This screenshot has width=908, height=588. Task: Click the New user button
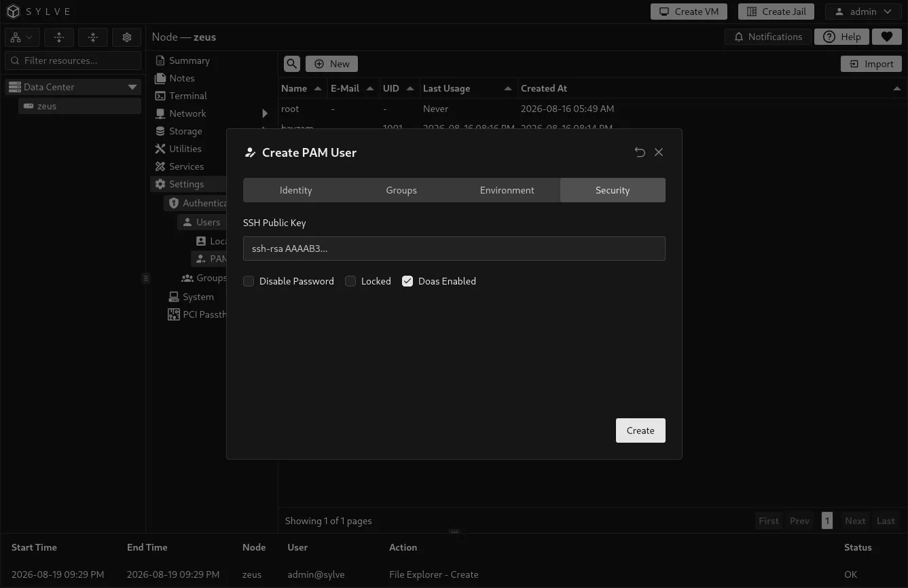331,64
